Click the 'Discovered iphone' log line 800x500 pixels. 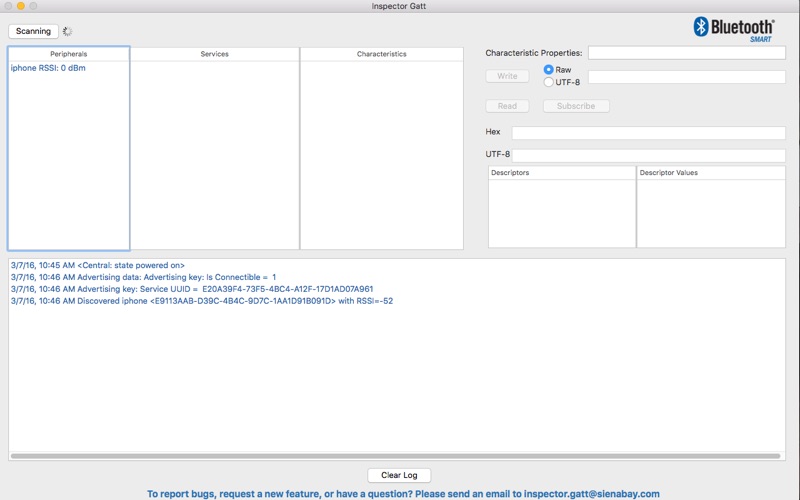(202, 301)
